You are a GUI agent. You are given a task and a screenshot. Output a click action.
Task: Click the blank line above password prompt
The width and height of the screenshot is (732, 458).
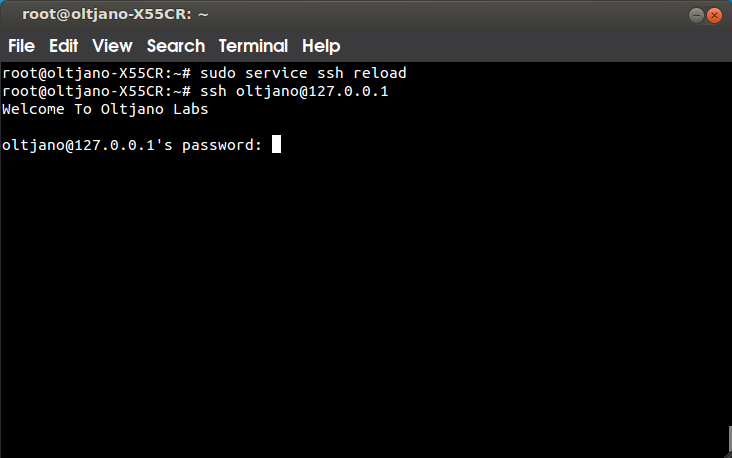tap(364, 127)
